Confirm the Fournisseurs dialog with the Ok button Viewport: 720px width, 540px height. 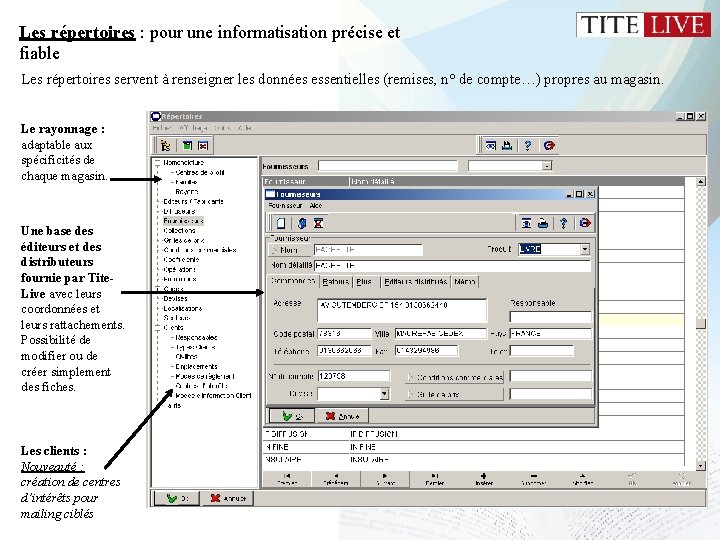click(x=292, y=416)
